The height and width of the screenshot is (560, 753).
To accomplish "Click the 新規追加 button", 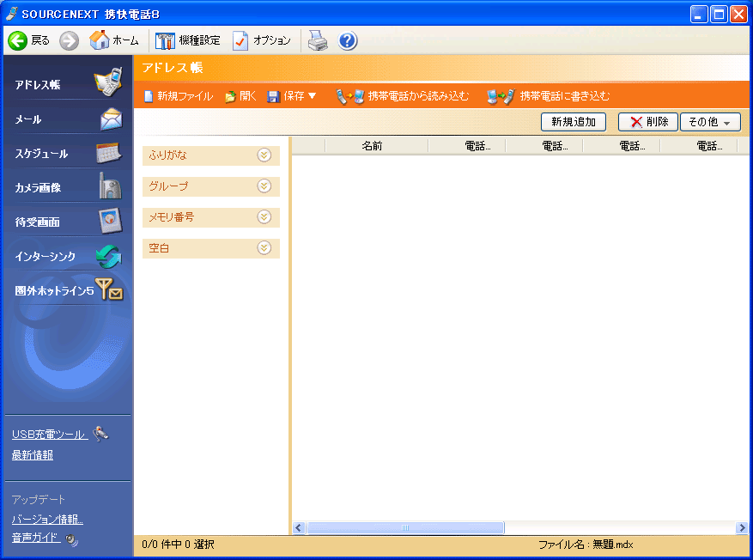I will click(x=574, y=122).
